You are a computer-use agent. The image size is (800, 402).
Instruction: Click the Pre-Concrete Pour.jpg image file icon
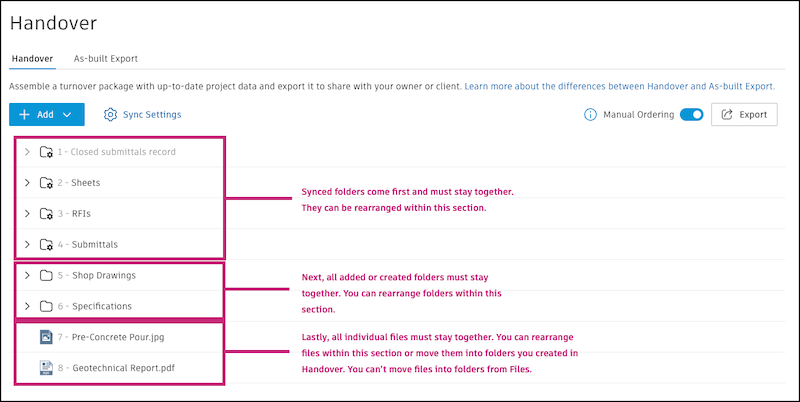point(46,337)
